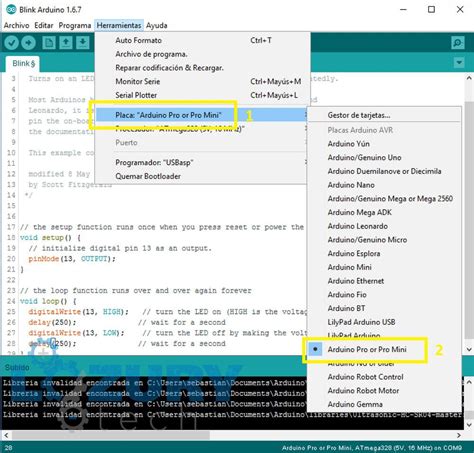Click 'digitalWrite(13, HIGH);' code line

point(78,312)
